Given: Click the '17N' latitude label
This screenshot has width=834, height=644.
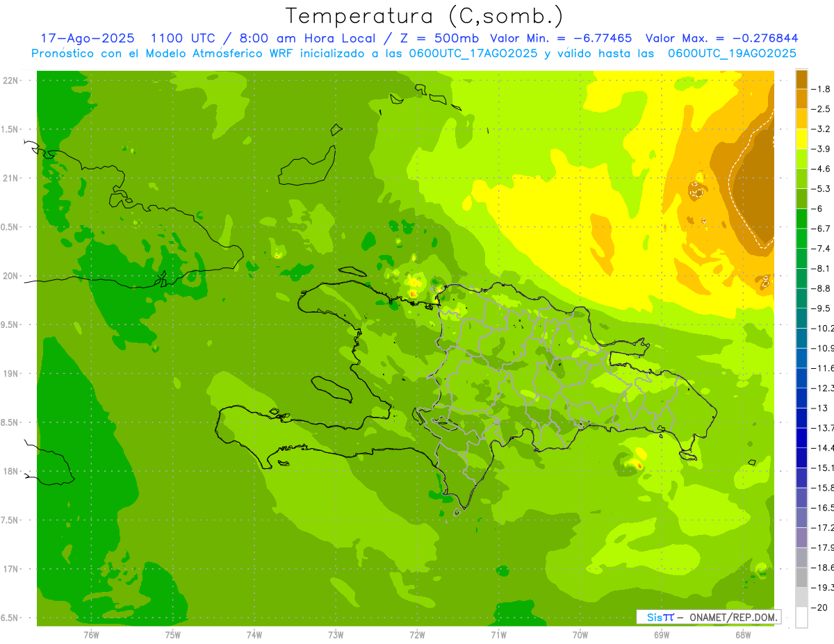Looking at the screenshot, I should 11,569.
